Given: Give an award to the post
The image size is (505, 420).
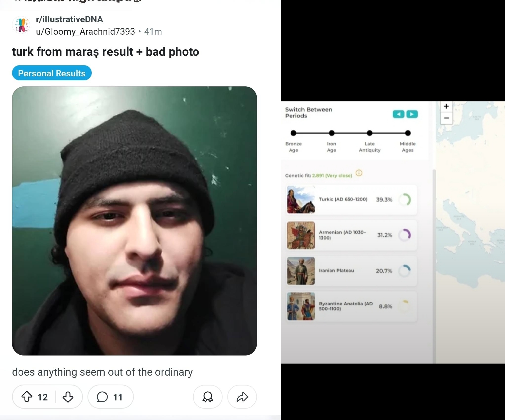Looking at the screenshot, I should coord(208,397).
